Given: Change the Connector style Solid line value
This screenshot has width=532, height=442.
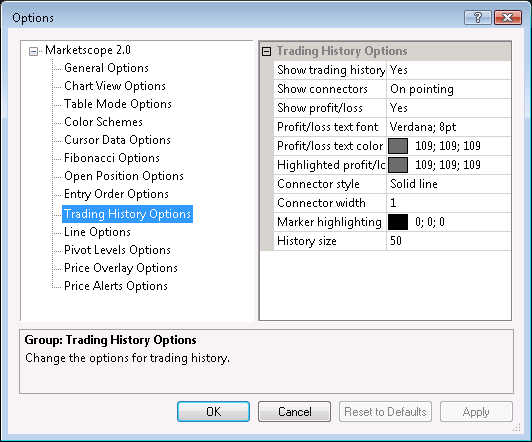Looking at the screenshot, I should pos(449,184).
